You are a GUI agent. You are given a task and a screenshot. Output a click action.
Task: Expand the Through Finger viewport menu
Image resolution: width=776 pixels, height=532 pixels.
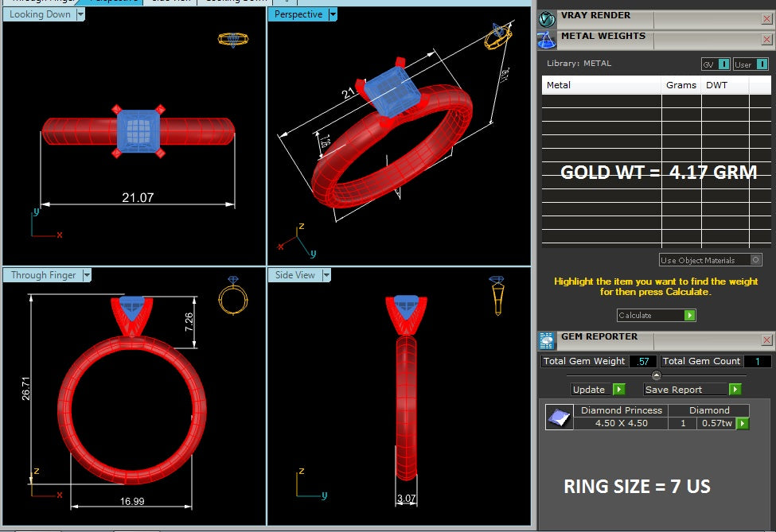[x=87, y=275]
